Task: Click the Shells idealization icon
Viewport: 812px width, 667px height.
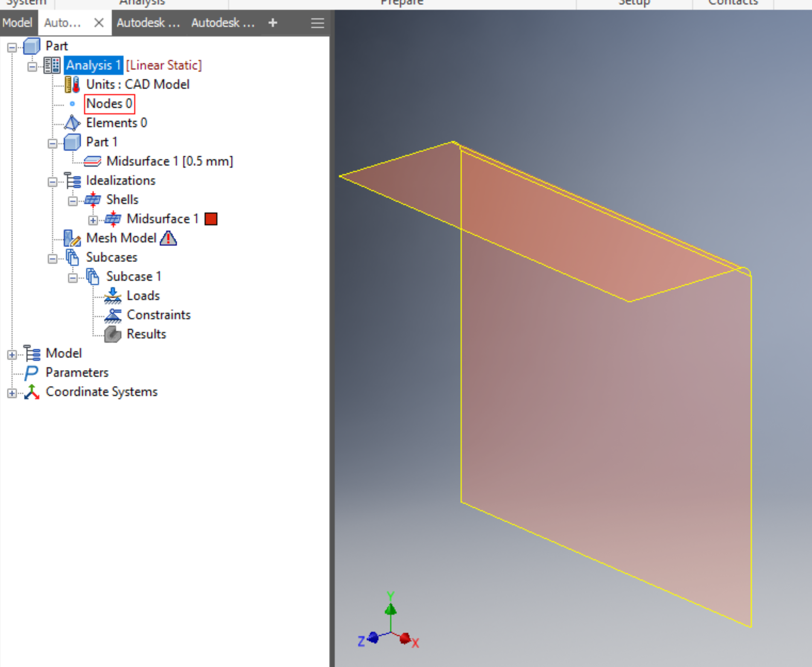Action: [x=93, y=199]
